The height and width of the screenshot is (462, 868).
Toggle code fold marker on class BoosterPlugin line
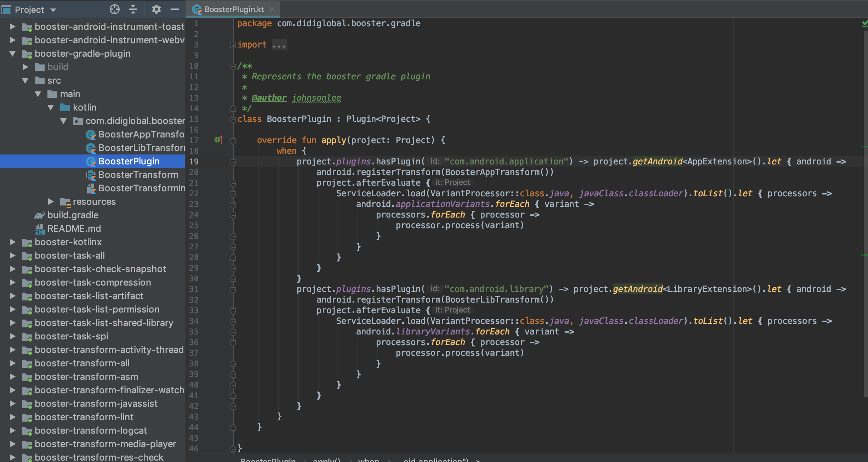233,119
